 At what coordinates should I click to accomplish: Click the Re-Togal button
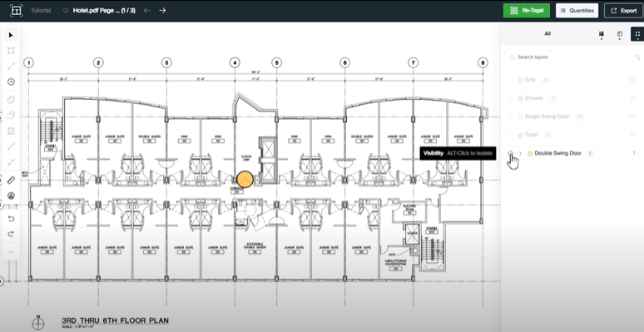click(x=527, y=11)
